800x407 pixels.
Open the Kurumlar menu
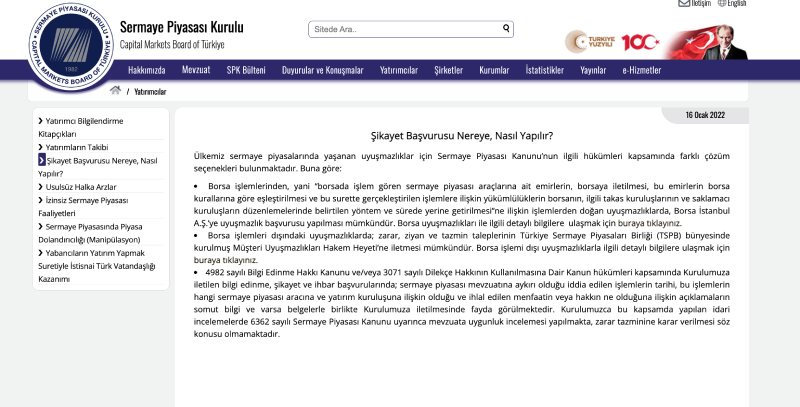pos(494,70)
